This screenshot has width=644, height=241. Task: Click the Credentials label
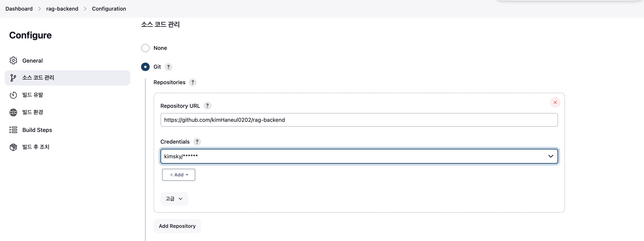[175, 142]
